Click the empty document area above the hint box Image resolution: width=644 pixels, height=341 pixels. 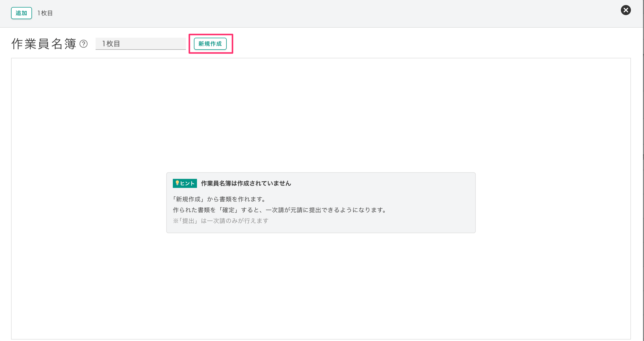(x=321, y=113)
